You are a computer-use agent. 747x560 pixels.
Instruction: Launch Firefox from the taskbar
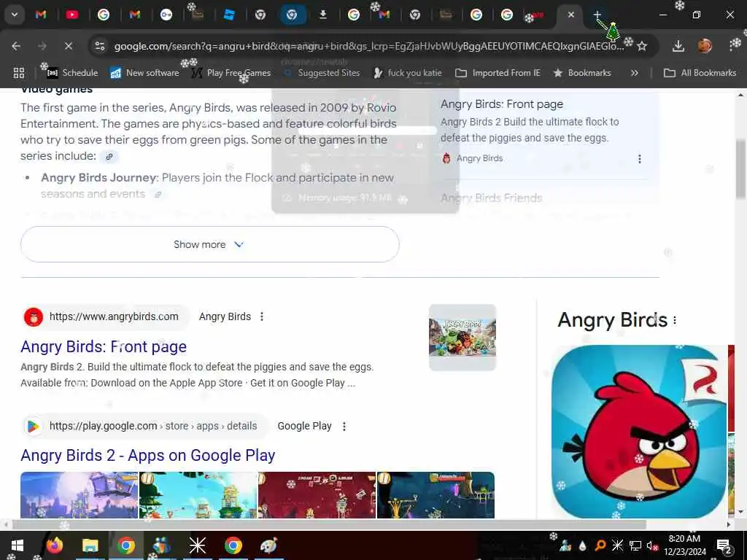(54, 545)
